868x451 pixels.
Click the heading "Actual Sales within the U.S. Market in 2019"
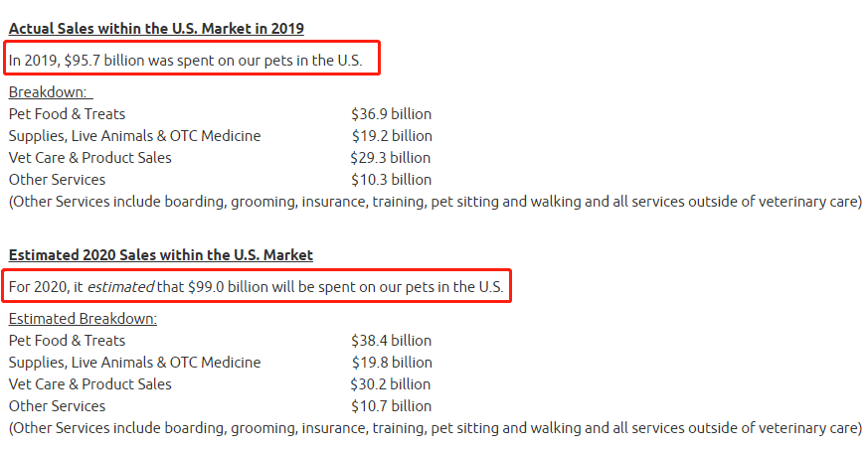point(156,29)
